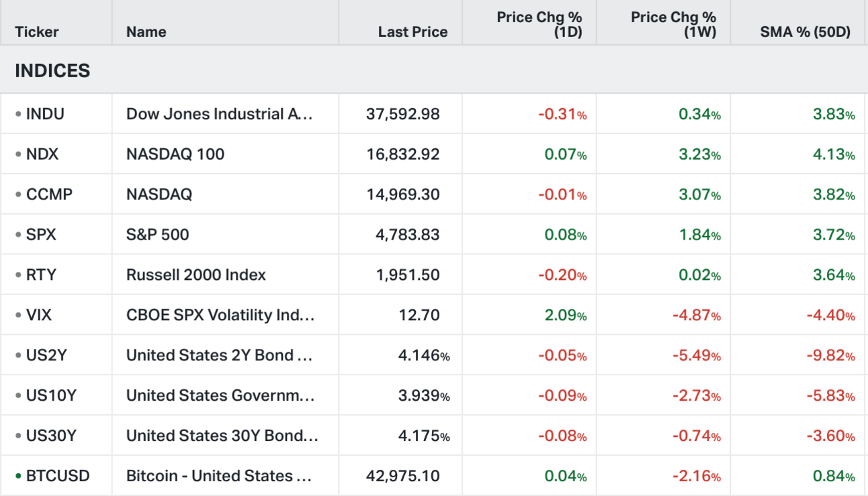The image size is (868, 496).
Task: Click the last price 1,951.50
Action: coord(408,275)
